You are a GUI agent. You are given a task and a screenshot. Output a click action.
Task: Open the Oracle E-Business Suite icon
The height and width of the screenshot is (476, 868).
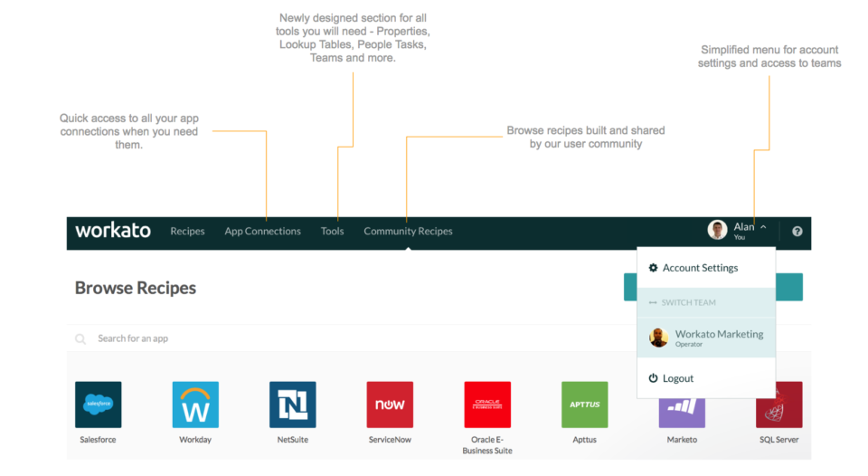[x=487, y=405]
